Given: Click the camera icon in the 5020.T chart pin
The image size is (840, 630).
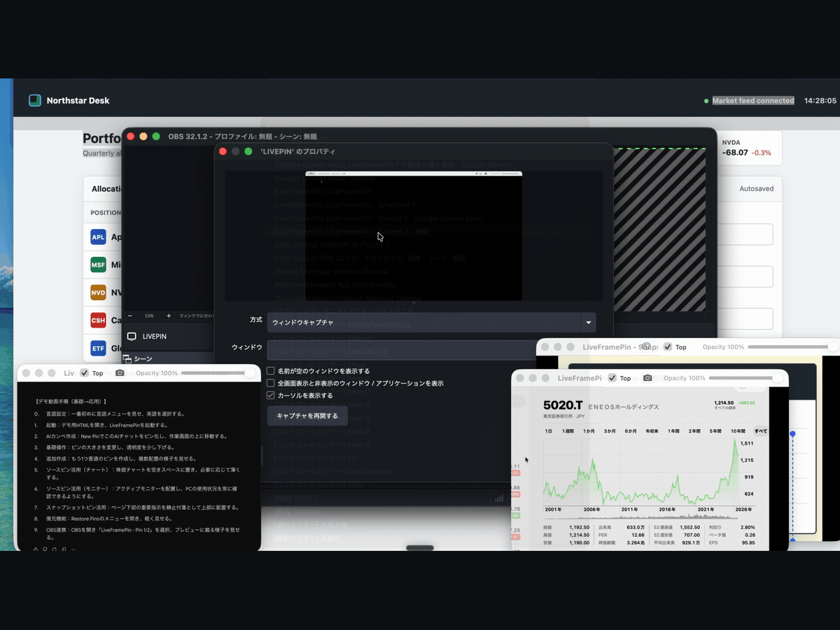Looking at the screenshot, I should (x=647, y=378).
